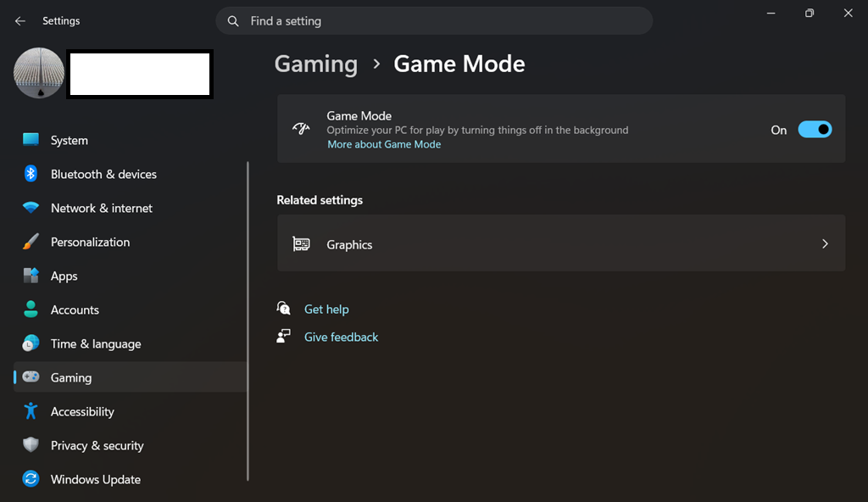Select the Apps icon in sidebar
The height and width of the screenshot is (502, 868).
31,276
